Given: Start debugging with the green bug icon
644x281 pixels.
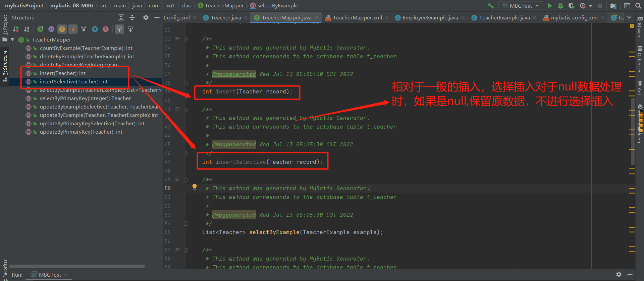Looking at the screenshot, I should (560, 6).
